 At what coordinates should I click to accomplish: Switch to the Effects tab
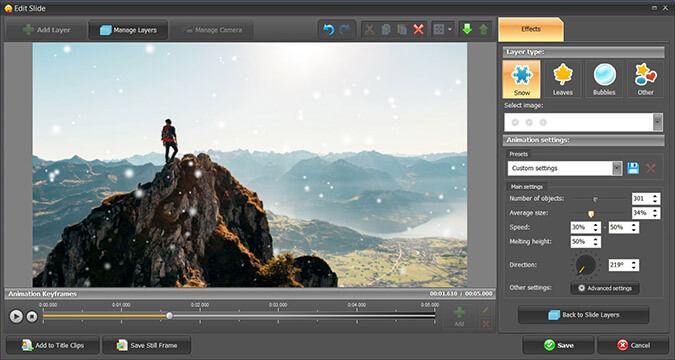pos(531,29)
